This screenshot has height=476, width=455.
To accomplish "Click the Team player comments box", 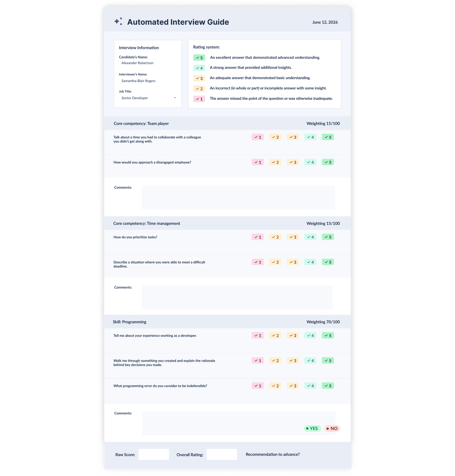I will pos(238,198).
